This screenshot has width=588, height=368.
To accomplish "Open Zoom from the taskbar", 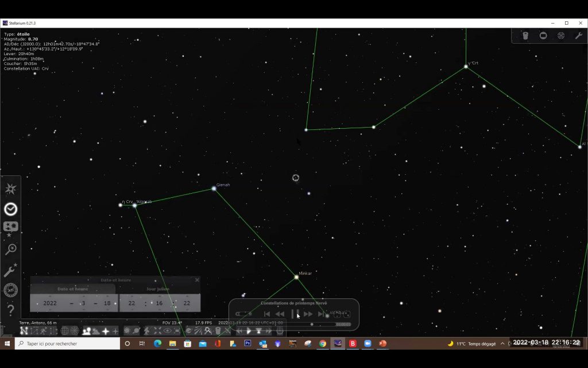I will 367,343.
